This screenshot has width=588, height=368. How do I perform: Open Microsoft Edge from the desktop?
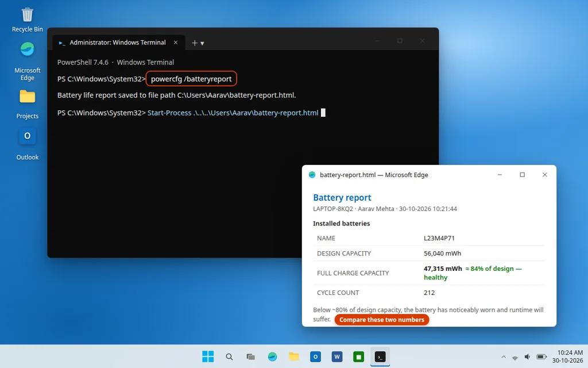tap(27, 61)
